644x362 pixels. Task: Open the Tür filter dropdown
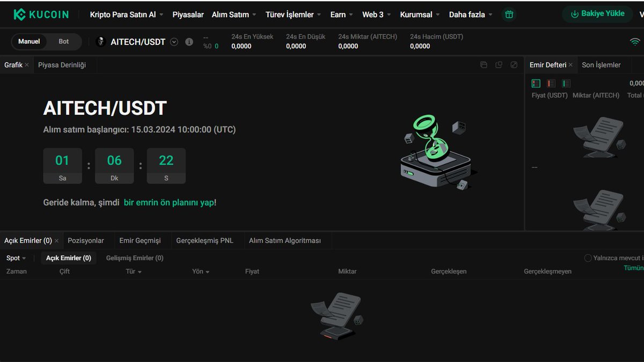click(x=134, y=271)
